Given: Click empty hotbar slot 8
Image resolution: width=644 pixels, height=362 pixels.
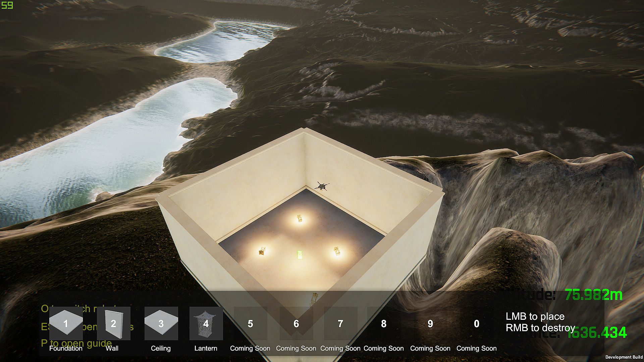Looking at the screenshot, I should [384, 323].
